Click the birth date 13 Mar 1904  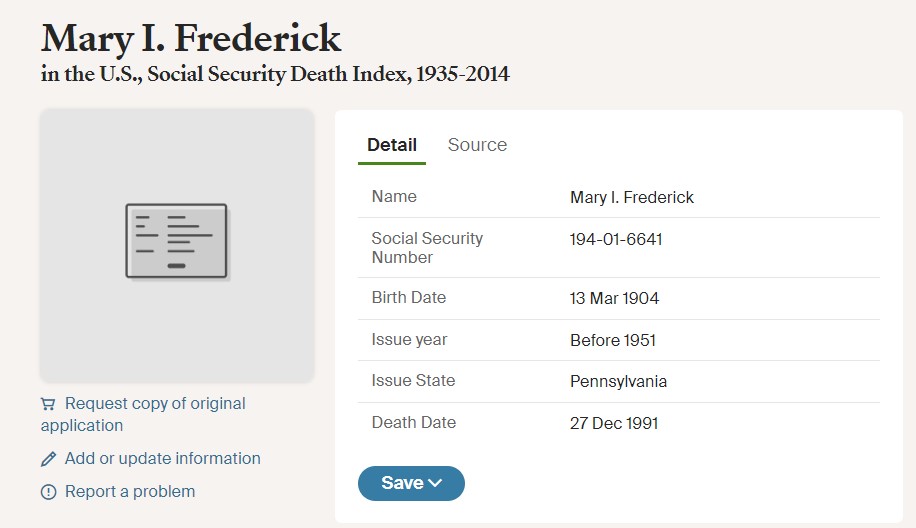coord(615,298)
